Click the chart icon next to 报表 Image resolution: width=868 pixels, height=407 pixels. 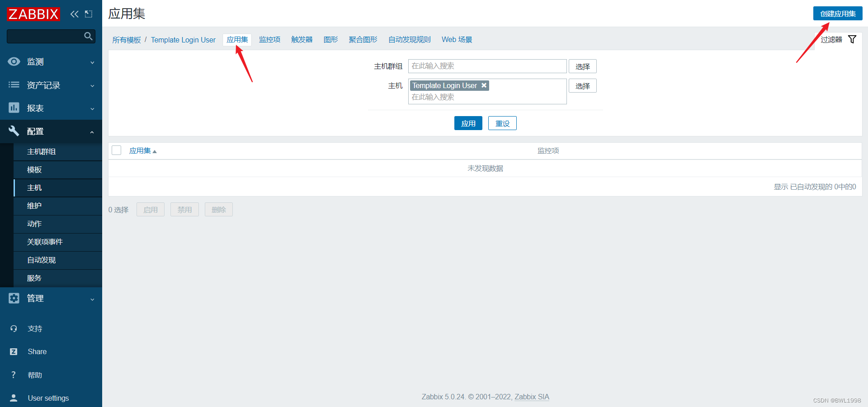[14, 108]
